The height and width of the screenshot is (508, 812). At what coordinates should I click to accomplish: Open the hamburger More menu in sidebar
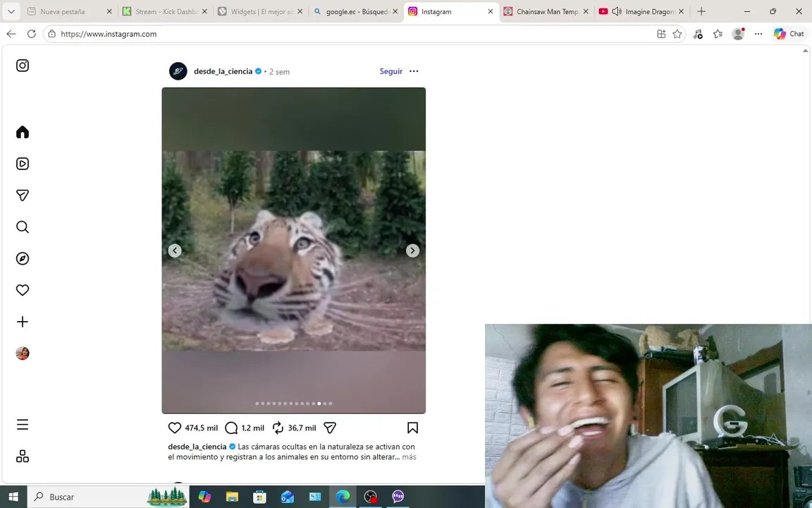coord(23,425)
